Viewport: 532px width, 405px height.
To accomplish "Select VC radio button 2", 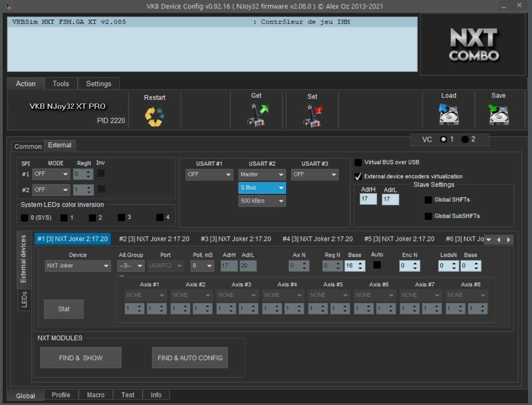I will pos(465,139).
